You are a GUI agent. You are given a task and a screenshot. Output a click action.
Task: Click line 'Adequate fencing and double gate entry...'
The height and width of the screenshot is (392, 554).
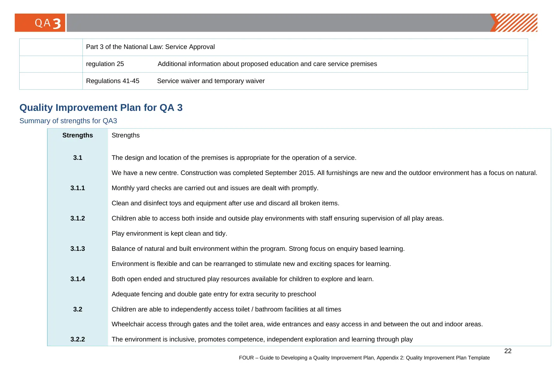[x=214, y=294]
